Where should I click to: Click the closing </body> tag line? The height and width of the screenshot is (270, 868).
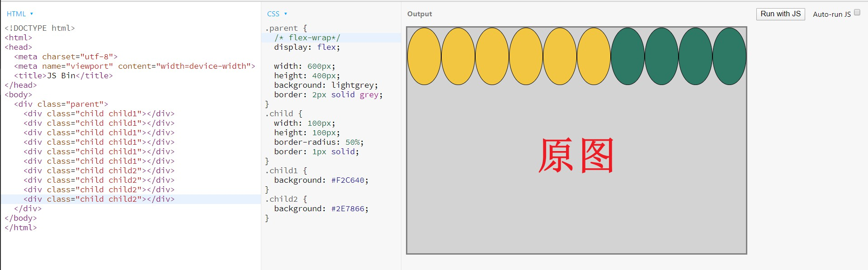[x=21, y=218]
